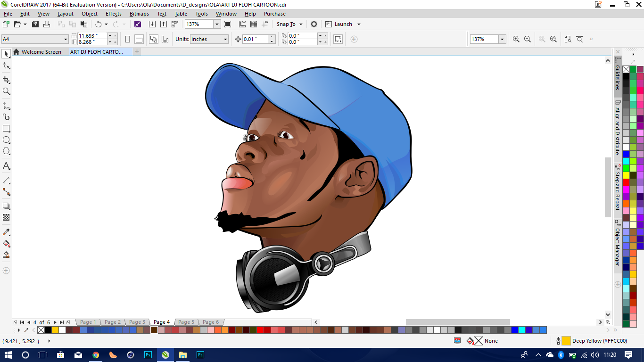Expand the Units inches dropdown
The height and width of the screenshot is (362, 644).
(x=225, y=39)
